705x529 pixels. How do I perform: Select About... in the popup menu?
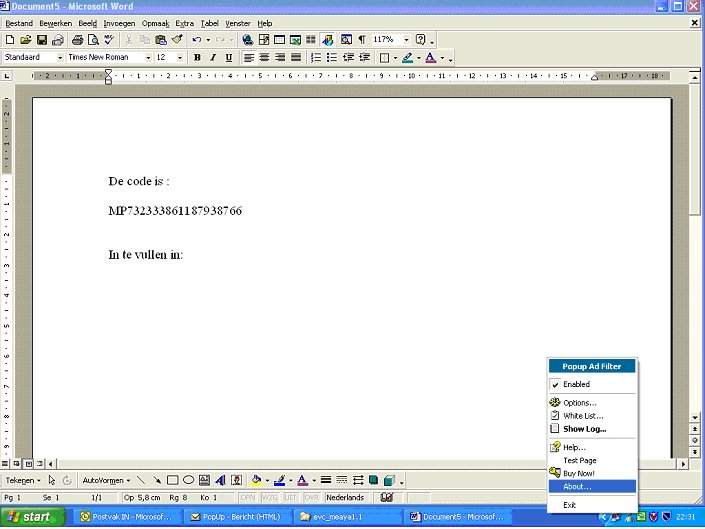click(577, 486)
